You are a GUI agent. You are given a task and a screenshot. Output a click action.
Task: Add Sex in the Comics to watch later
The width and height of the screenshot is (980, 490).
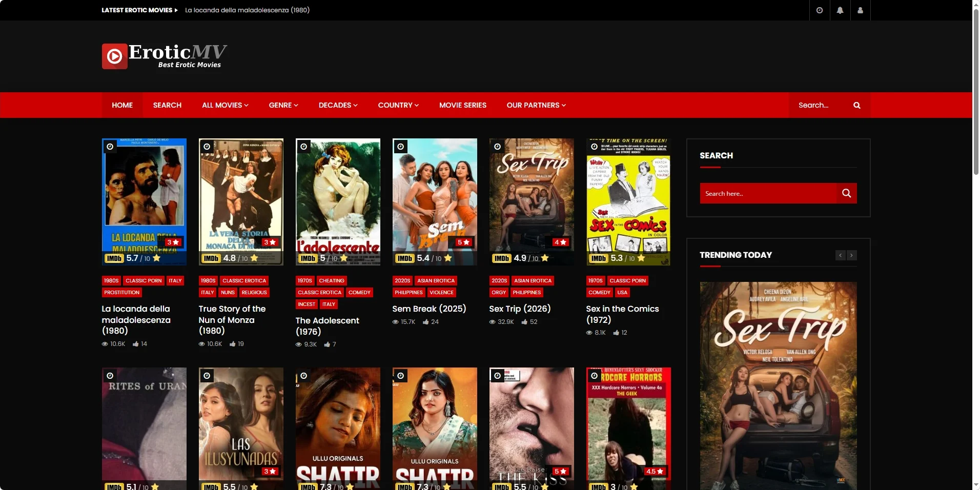pos(594,147)
